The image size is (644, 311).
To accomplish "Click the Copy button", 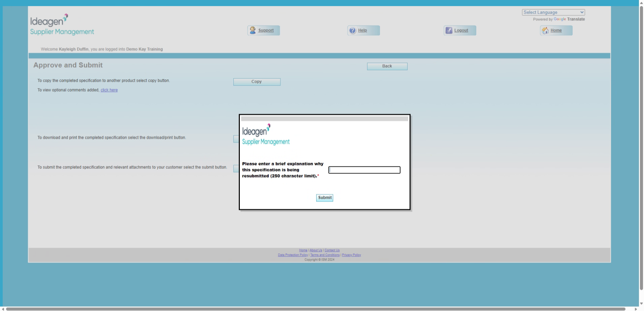I will point(257,82).
